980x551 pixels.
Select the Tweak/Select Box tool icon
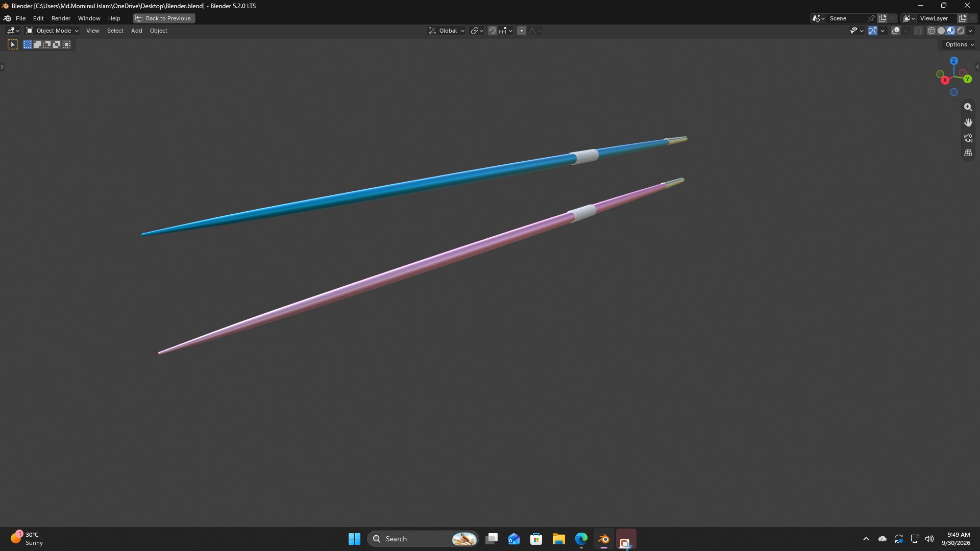tap(13, 45)
